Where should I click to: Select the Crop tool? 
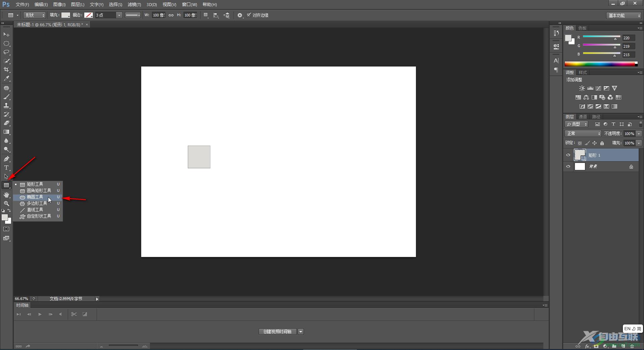tap(6, 70)
